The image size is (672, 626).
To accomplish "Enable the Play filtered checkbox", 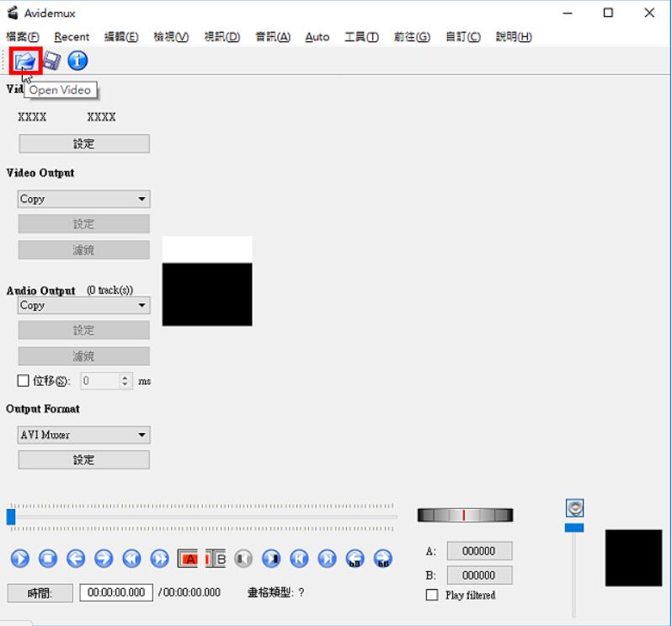I will tap(431, 595).
